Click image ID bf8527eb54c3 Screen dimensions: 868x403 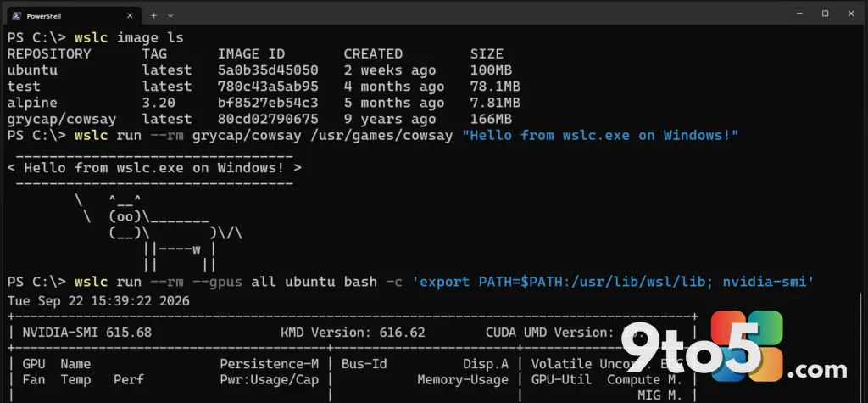268,103
